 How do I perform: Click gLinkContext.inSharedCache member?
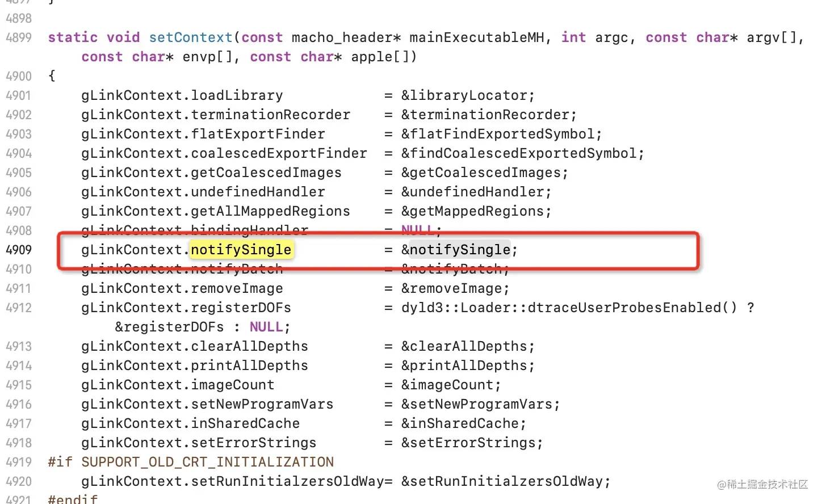(x=191, y=423)
